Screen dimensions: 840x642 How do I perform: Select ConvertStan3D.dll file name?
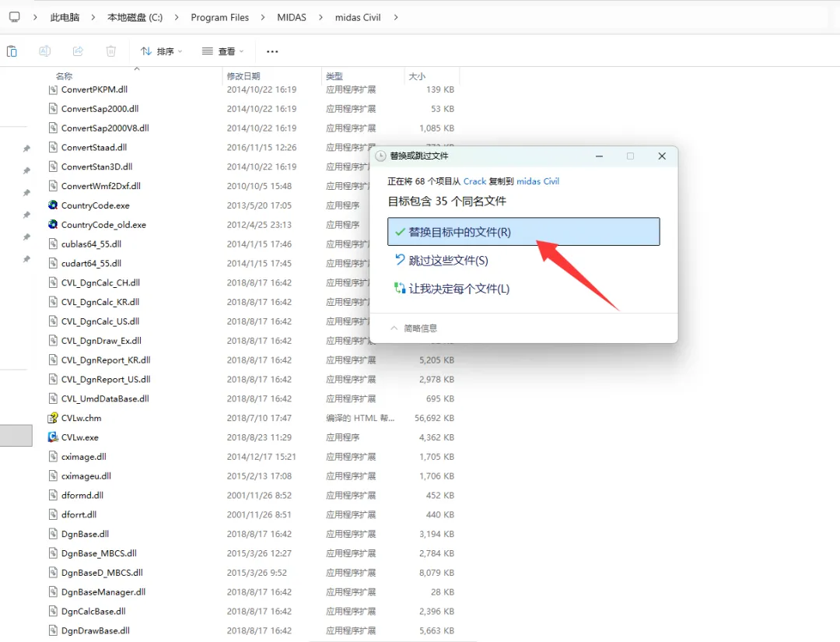pos(96,167)
